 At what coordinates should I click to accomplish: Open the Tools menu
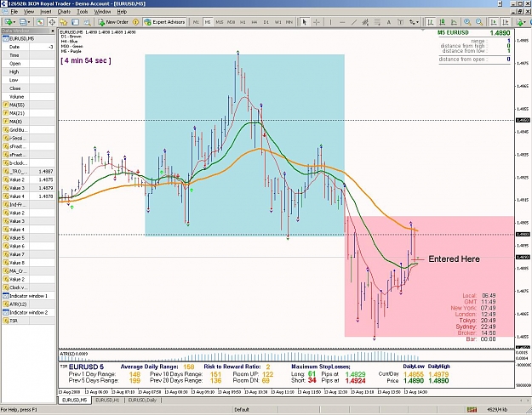click(x=82, y=12)
